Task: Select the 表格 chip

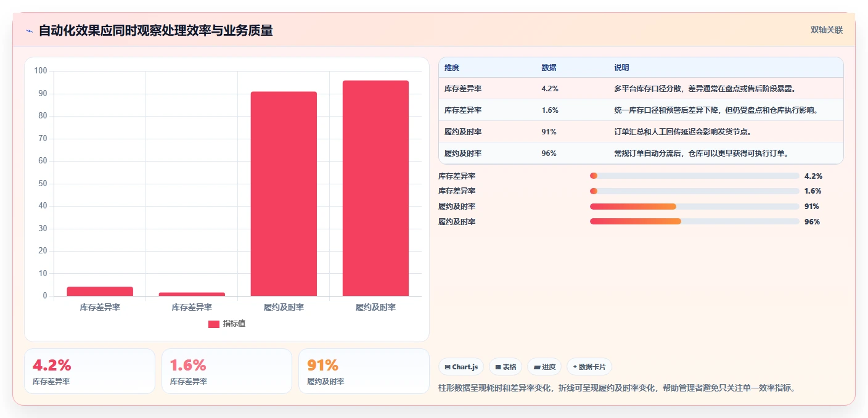Action: [506, 367]
